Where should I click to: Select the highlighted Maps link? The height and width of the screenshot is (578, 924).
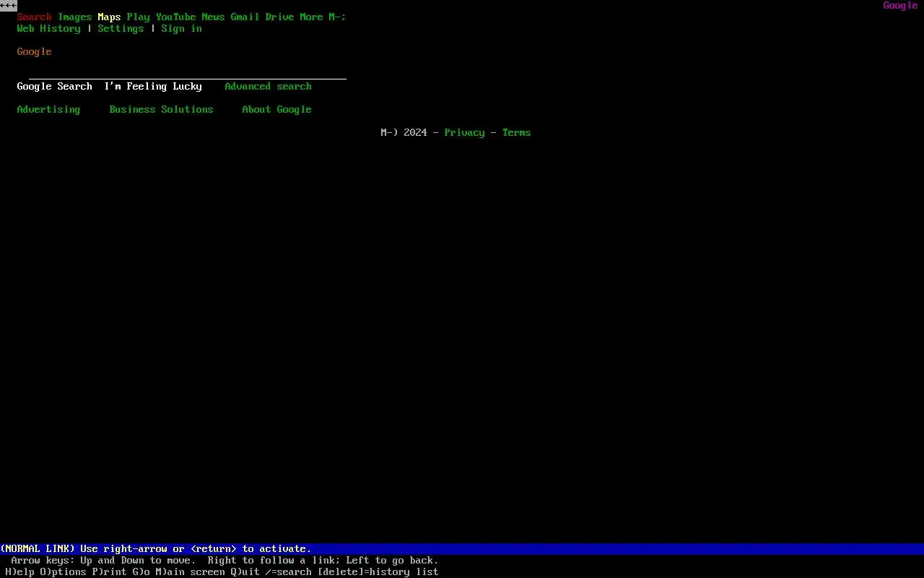110,17
